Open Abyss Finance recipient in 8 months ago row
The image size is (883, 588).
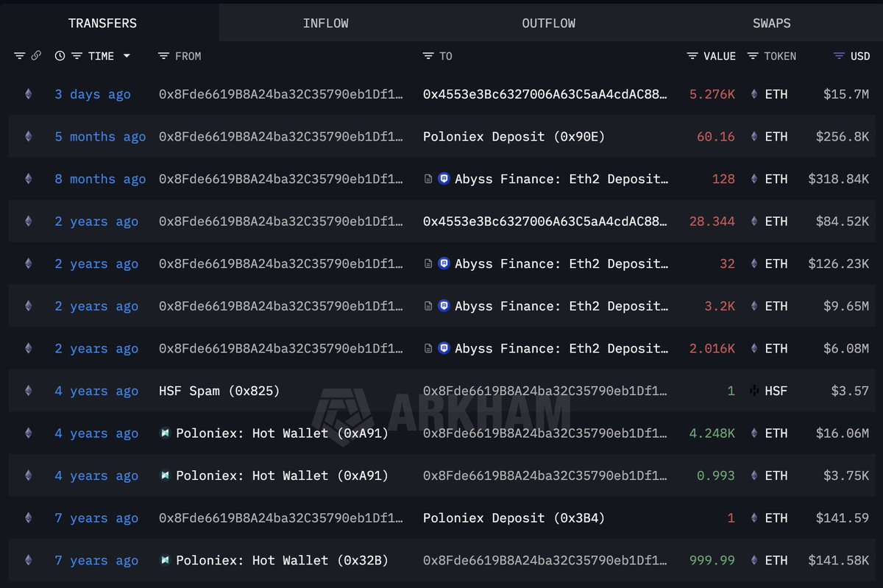561,179
